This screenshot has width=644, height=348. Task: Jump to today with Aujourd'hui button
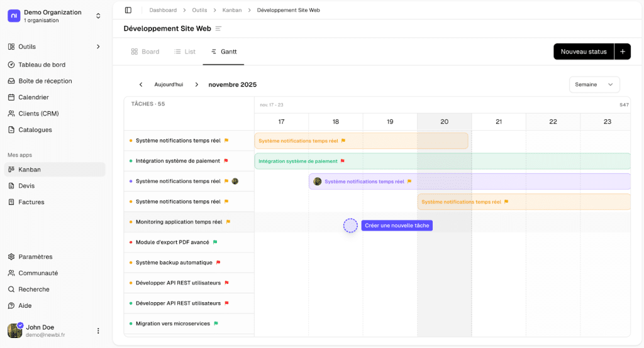point(169,85)
